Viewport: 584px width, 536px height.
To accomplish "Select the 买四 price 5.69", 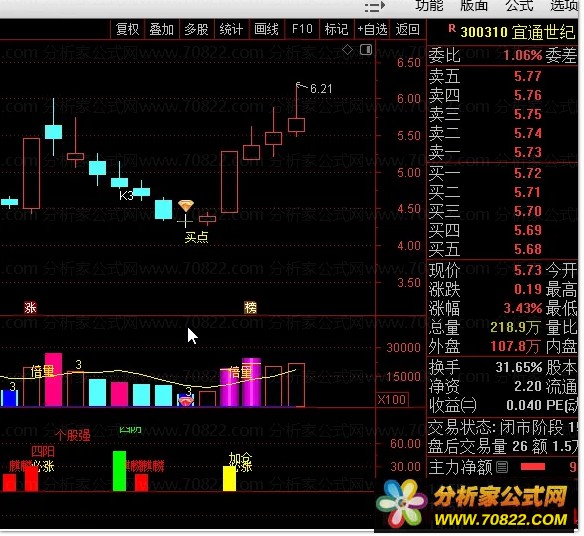I will pos(528,230).
